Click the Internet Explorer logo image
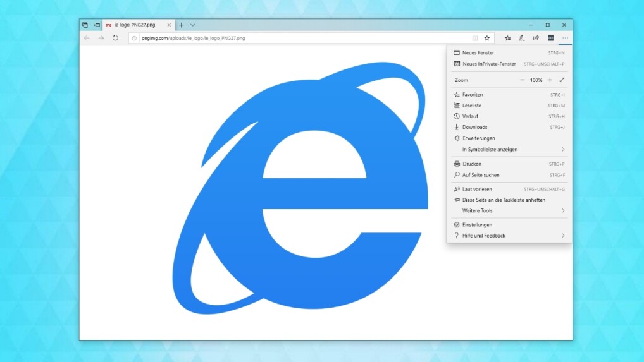The width and height of the screenshot is (644, 362). (x=300, y=188)
